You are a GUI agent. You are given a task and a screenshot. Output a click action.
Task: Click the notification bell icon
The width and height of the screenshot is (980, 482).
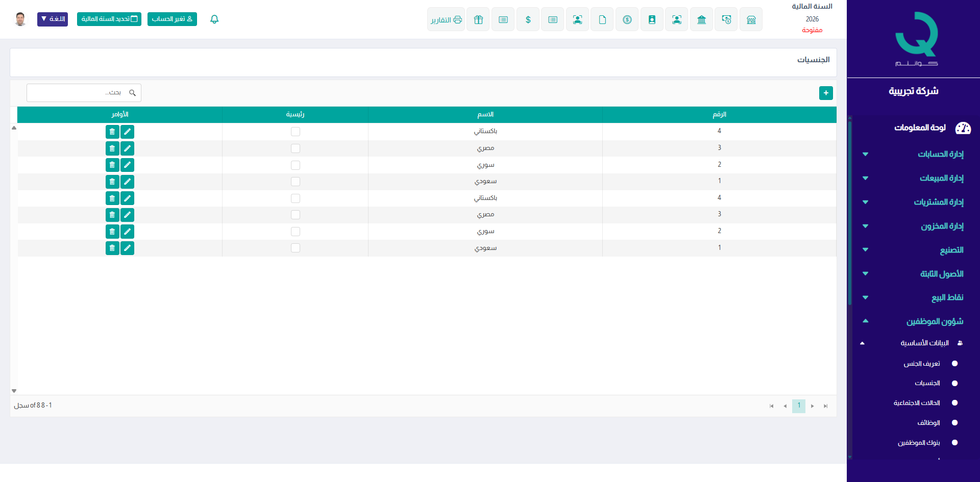pyautogui.click(x=214, y=19)
